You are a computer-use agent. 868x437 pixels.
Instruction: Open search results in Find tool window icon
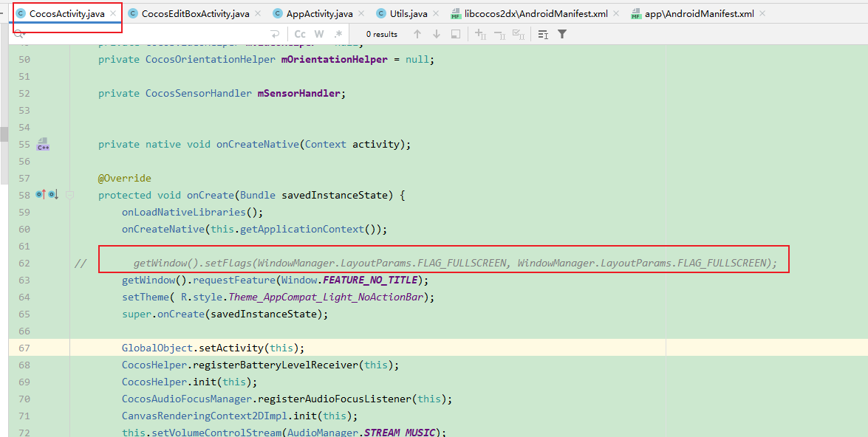tap(543, 34)
